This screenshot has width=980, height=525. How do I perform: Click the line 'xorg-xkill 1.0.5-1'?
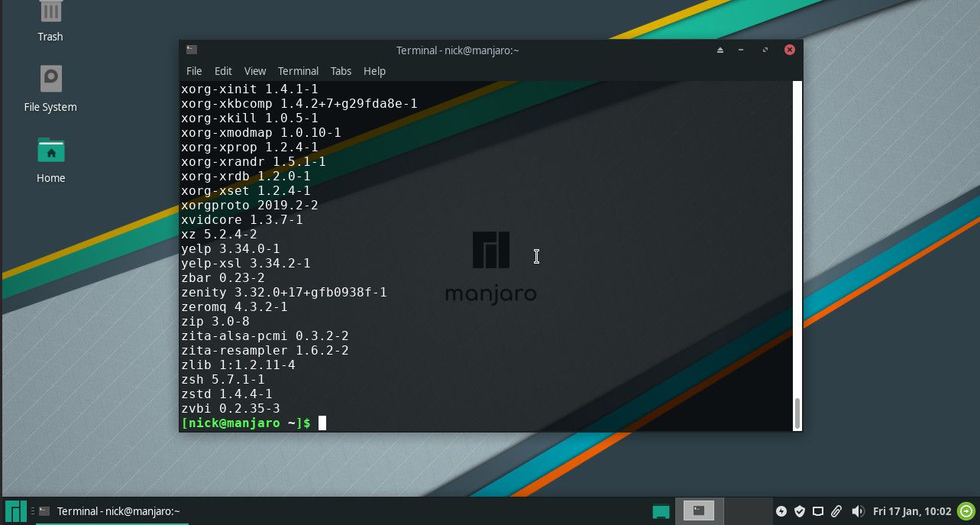pyautogui.click(x=250, y=118)
